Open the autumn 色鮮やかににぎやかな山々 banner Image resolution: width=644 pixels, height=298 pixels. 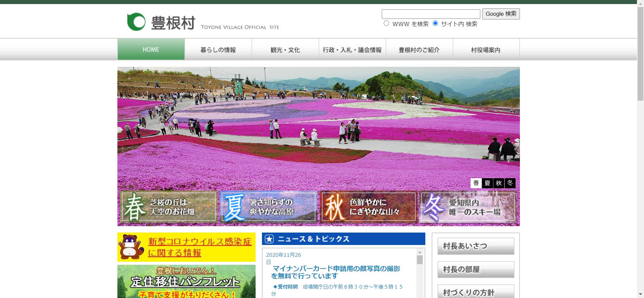(x=368, y=207)
